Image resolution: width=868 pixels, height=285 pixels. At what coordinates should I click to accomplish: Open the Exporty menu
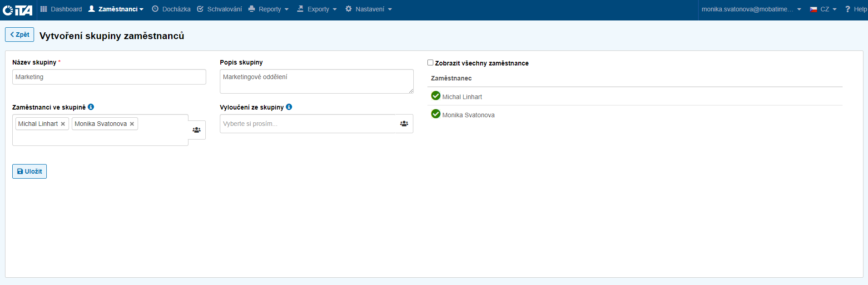click(317, 9)
